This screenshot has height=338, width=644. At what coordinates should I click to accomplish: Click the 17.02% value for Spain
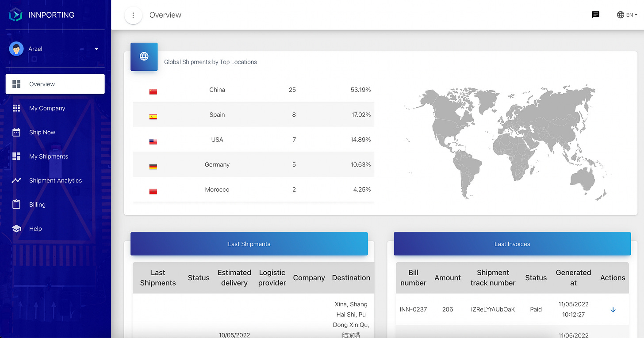pyautogui.click(x=361, y=114)
